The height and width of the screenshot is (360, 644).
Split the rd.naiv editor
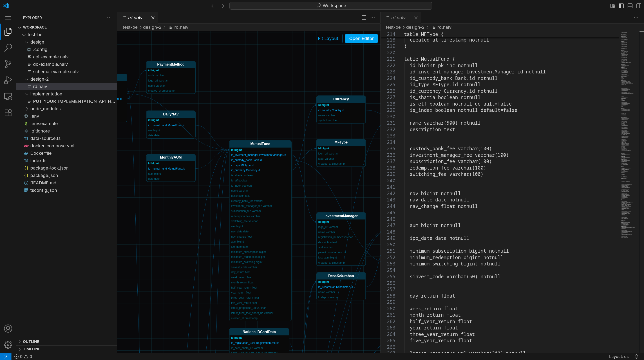tap(364, 18)
